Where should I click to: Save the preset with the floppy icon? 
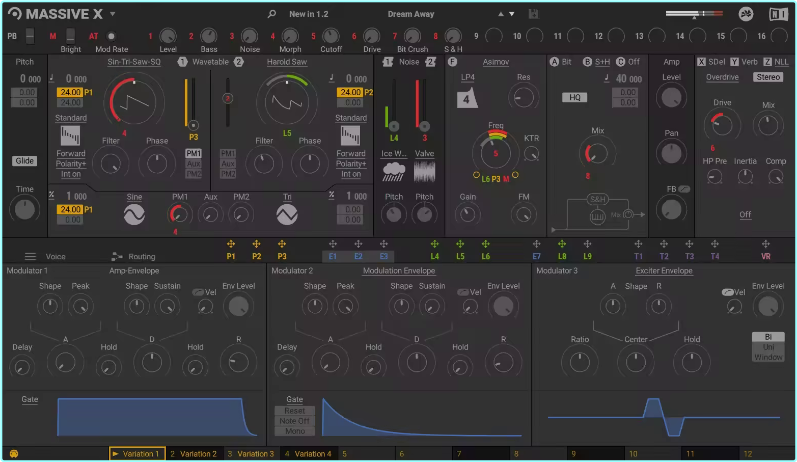click(533, 14)
